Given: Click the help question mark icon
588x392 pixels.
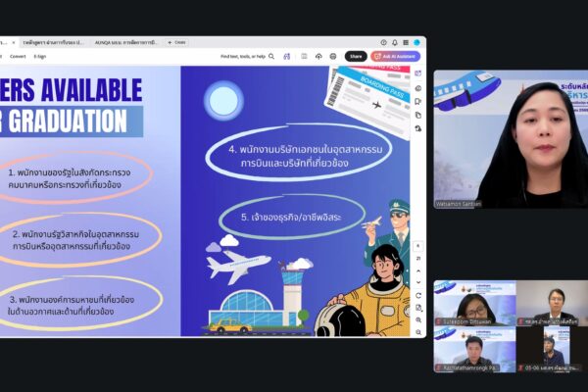Looking at the screenshot, I should pos(383,42).
